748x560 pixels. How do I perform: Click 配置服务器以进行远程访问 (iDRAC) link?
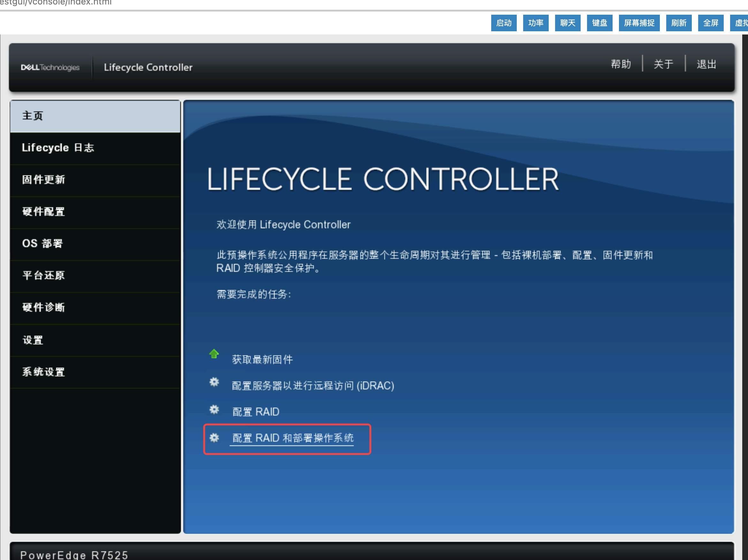click(x=313, y=386)
